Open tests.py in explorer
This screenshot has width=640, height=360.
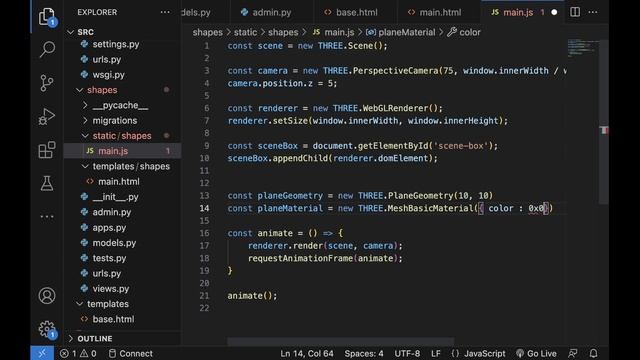pyautogui.click(x=122, y=258)
